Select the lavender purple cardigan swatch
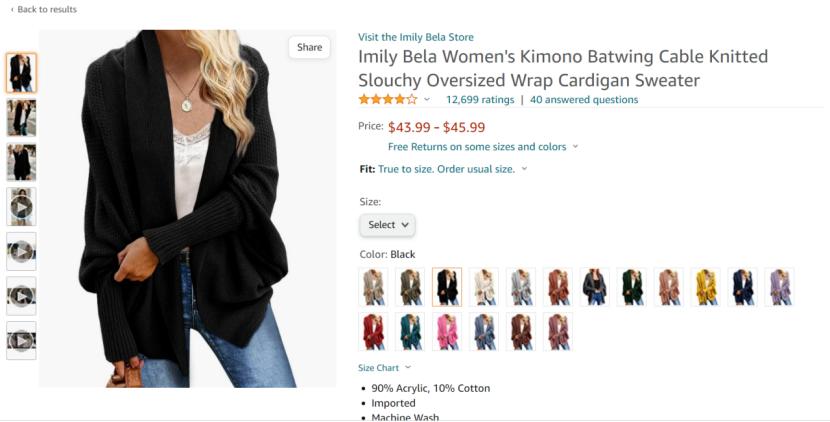This screenshot has width=830, height=422. (x=780, y=287)
